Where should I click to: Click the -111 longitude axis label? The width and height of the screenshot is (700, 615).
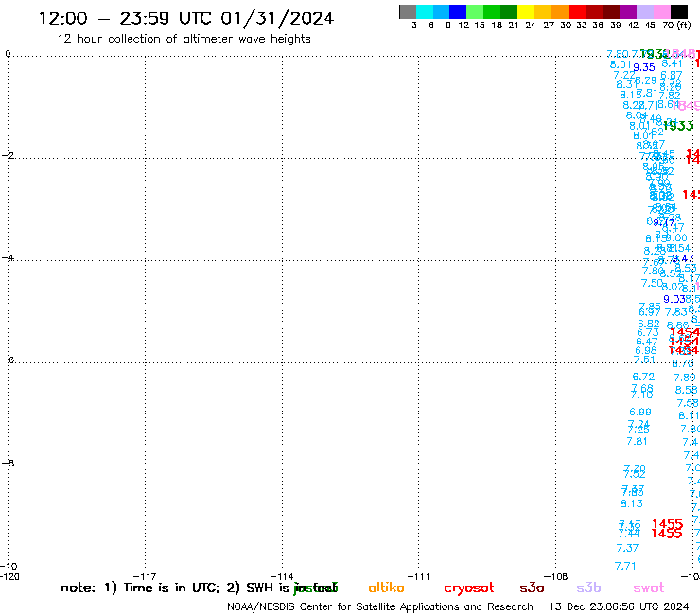[418, 576]
